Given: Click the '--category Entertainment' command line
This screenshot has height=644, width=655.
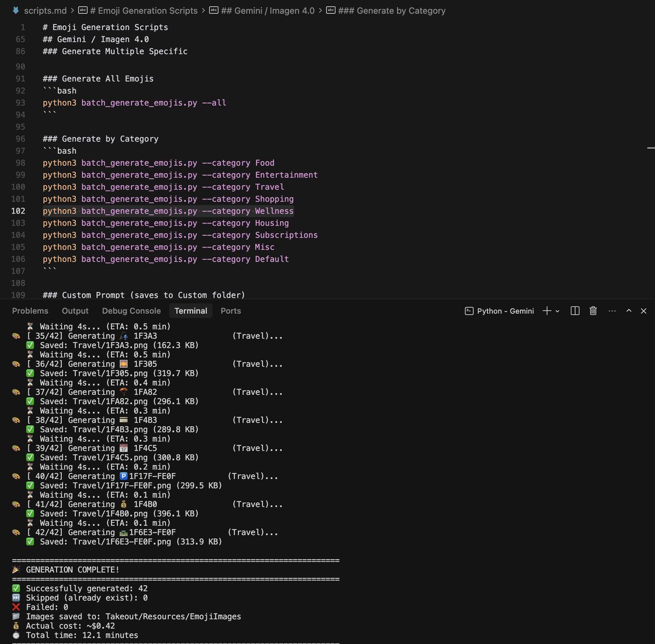Looking at the screenshot, I should (180, 175).
